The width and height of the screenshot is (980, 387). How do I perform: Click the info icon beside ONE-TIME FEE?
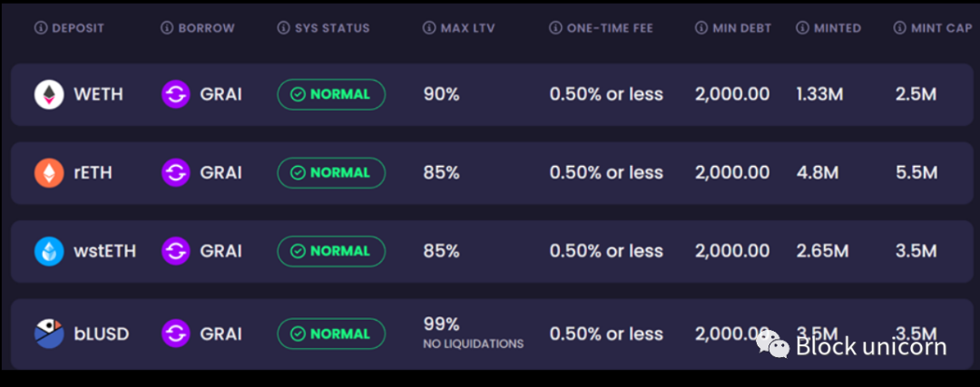555,28
